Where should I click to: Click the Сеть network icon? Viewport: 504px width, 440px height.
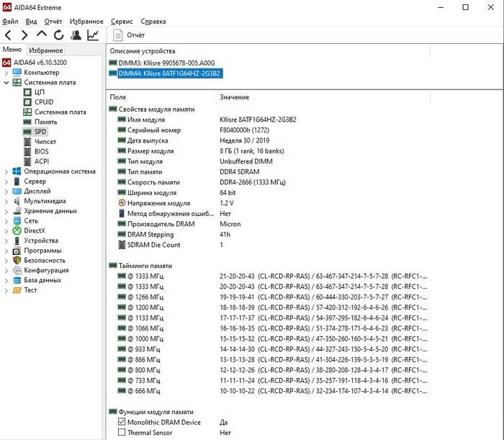click(17, 221)
